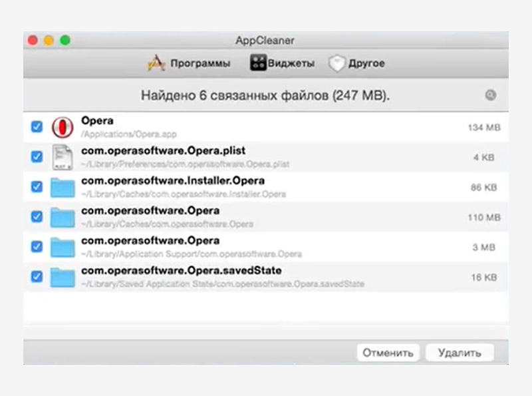The image size is (532, 396).
Task: Click the 134 MB size value
Action: point(484,128)
